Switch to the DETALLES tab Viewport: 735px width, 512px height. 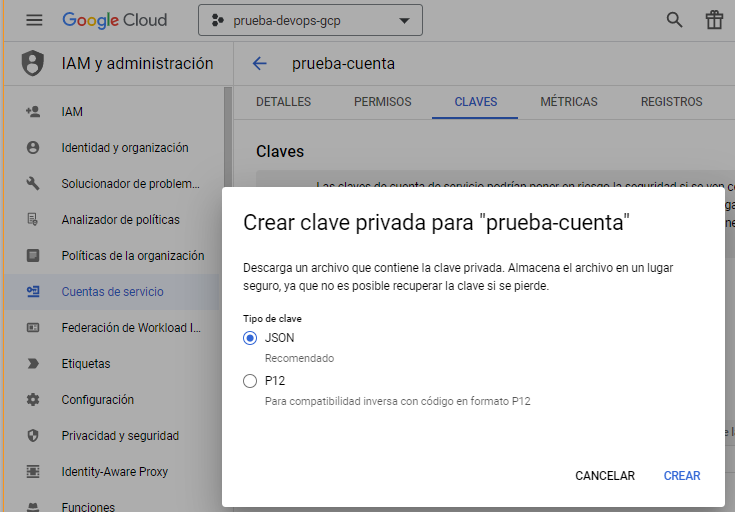pos(283,102)
